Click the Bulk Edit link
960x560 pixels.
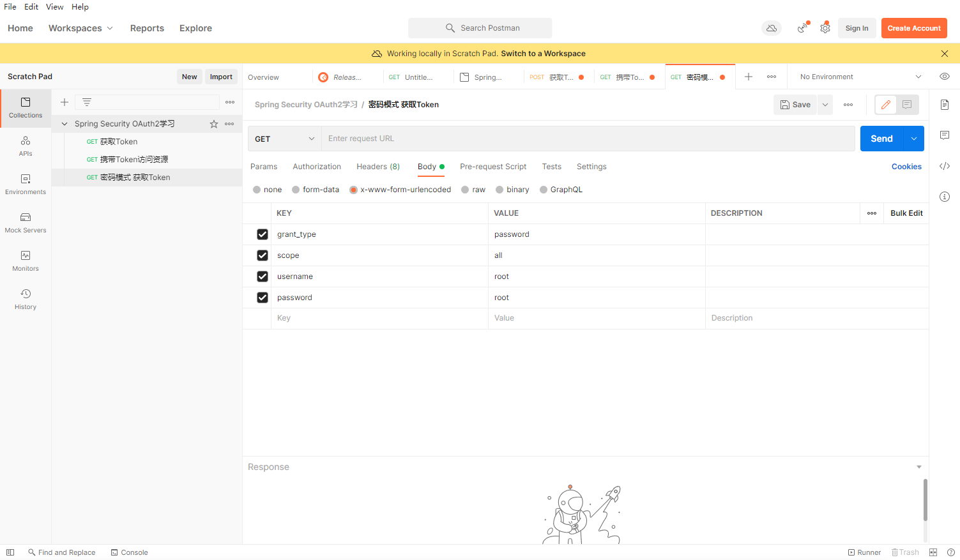pyautogui.click(x=906, y=213)
